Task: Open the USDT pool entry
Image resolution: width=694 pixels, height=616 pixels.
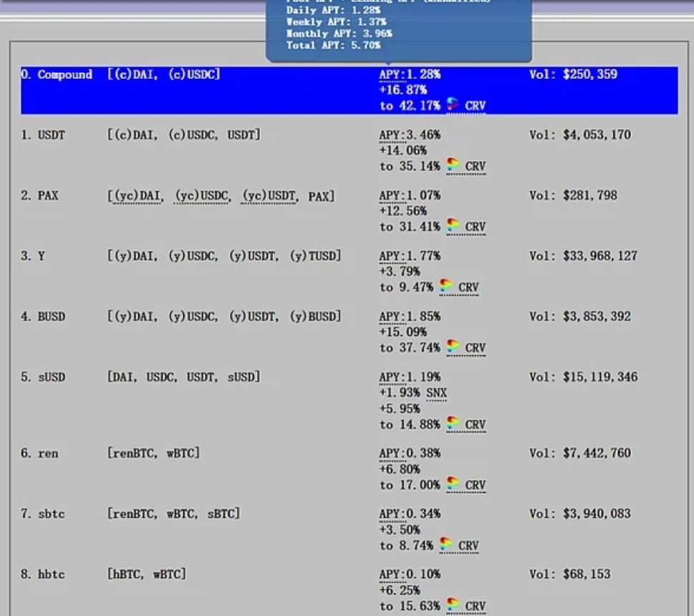Action: [350, 151]
